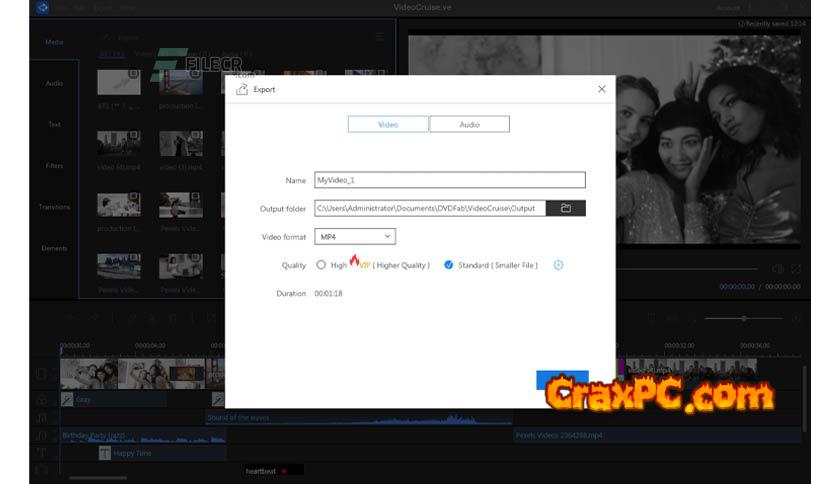Click the preview fullscreen icon

pos(796,269)
